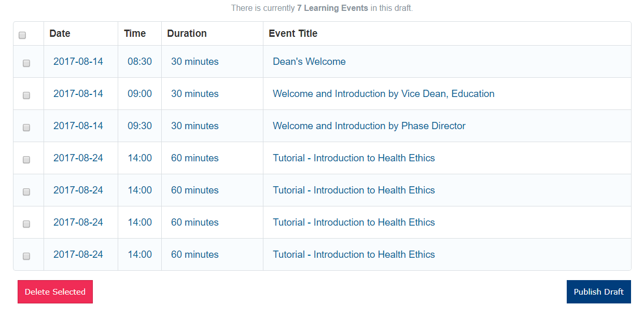Select the Vice Dean, Education event checkbox
The width and height of the screenshot is (644, 319).
click(x=26, y=95)
